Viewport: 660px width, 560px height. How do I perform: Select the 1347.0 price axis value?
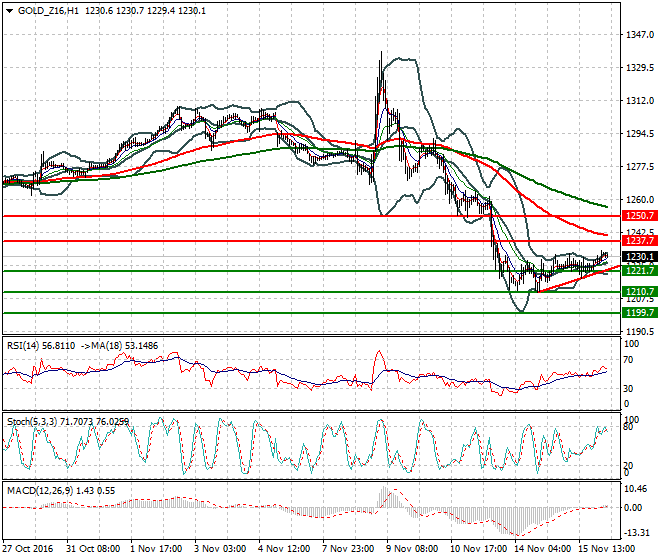tap(640, 35)
